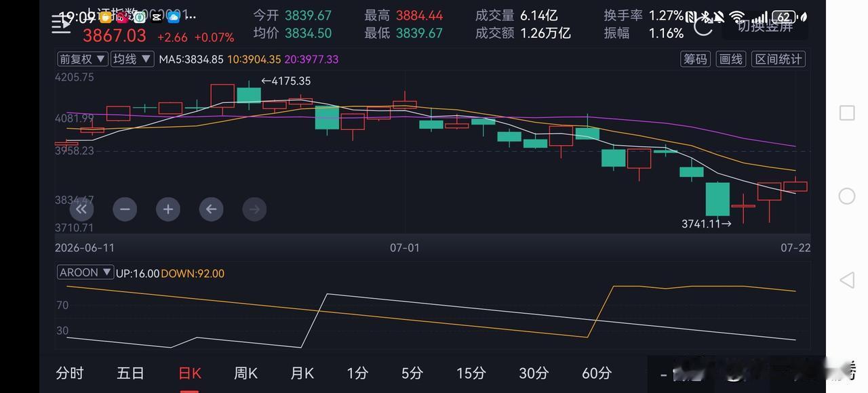The image size is (868, 393).
Task: Tap the change percent +0.07%
Action: click(214, 37)
